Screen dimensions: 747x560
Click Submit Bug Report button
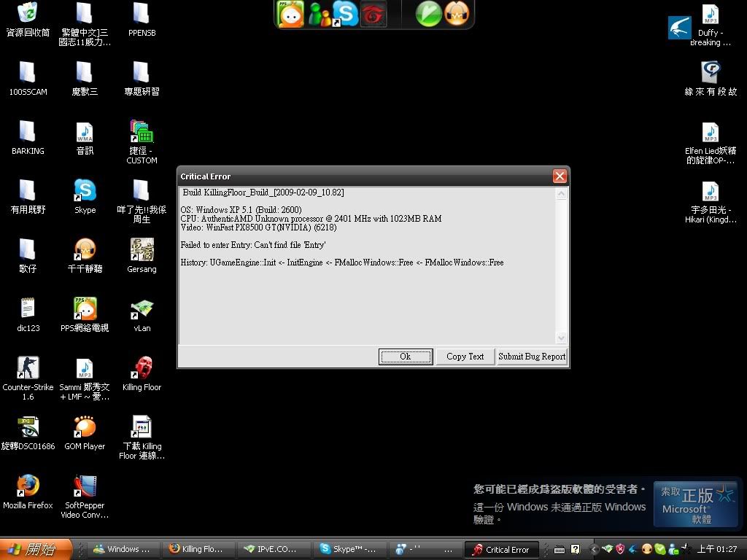coord(532,357)
